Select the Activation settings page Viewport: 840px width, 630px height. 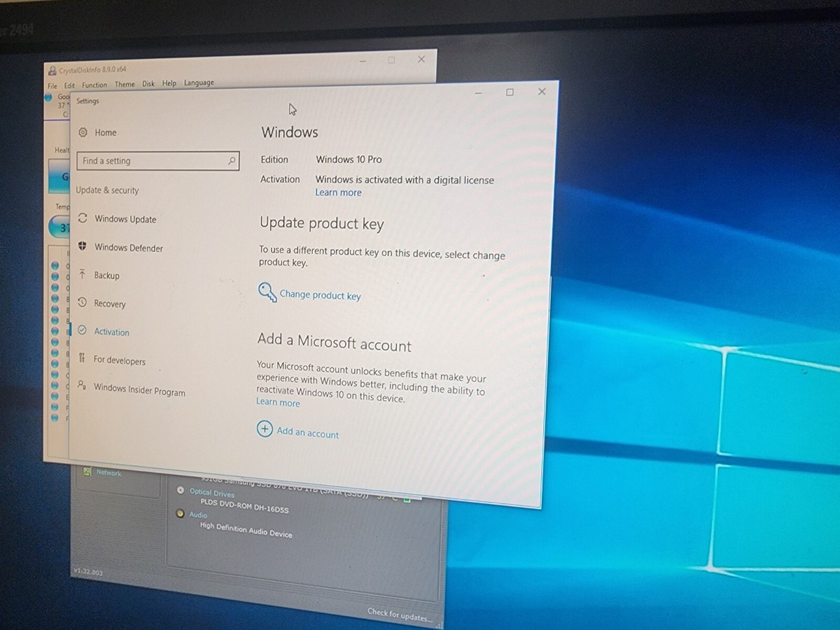click(112, 332)
